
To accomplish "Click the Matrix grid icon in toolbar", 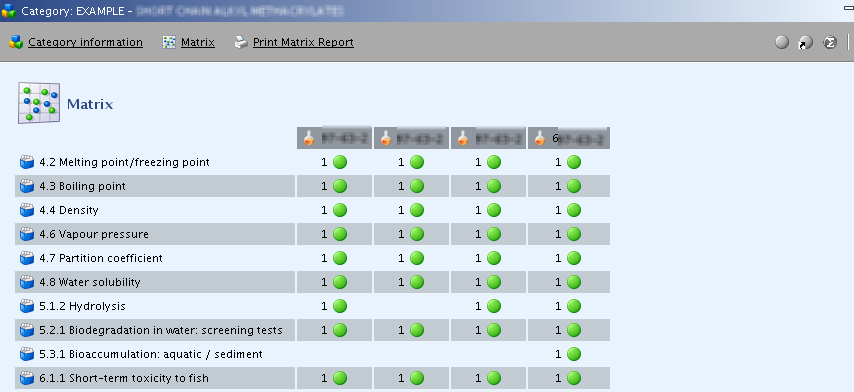I will click(x=169, y=42).
